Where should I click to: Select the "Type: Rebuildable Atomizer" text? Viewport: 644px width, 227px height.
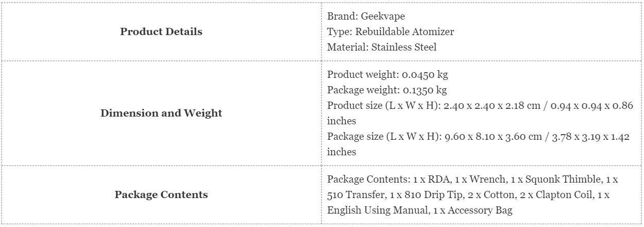(x=391, y=31)
